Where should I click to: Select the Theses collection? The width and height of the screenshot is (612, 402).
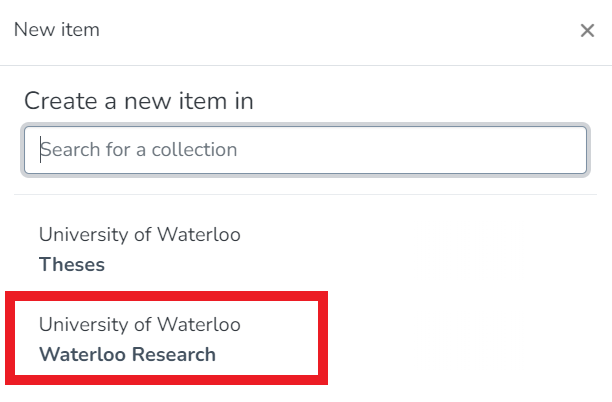tap(140, 250)
